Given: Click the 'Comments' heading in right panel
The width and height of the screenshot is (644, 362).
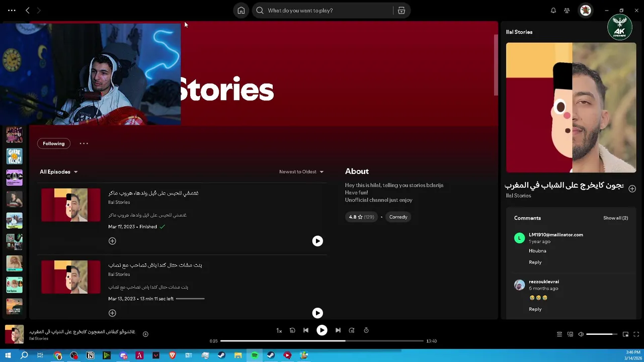Looking at the screenshot, I should click(527, 218).
